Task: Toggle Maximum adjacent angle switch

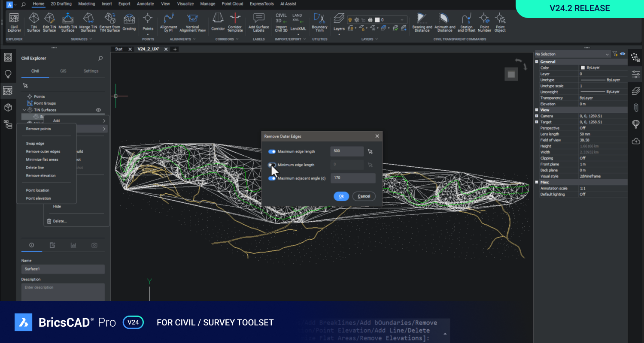Action: 272,178
